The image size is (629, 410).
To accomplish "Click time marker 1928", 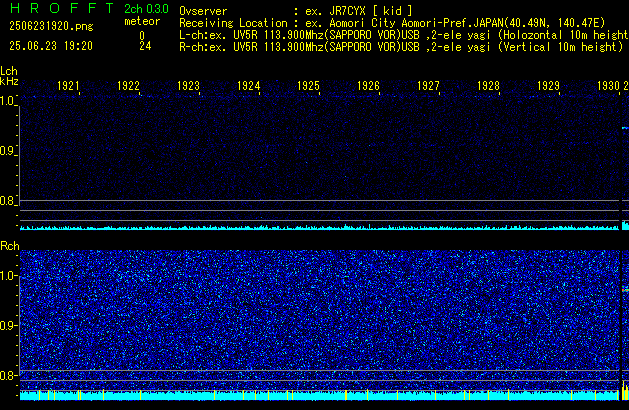I will point(488,86).
